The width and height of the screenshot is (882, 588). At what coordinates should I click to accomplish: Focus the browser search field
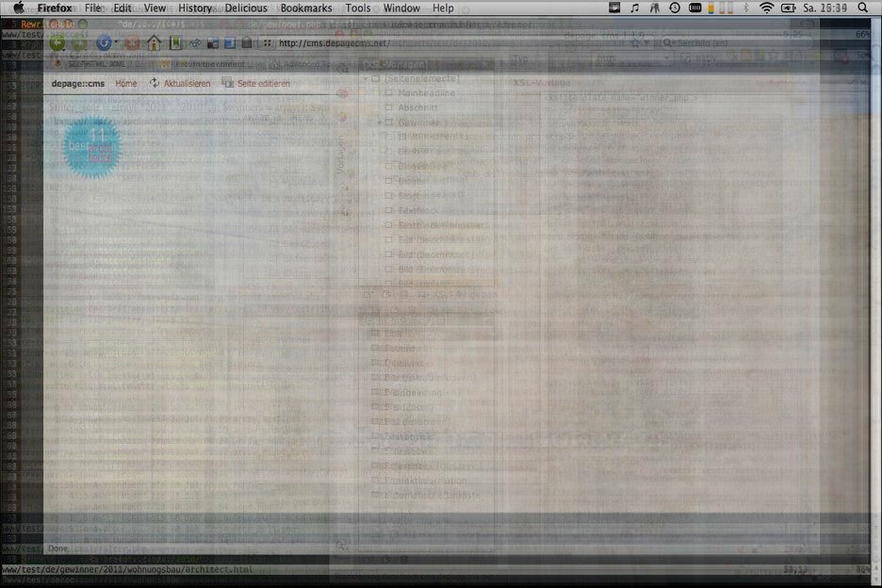pos(737,43)
